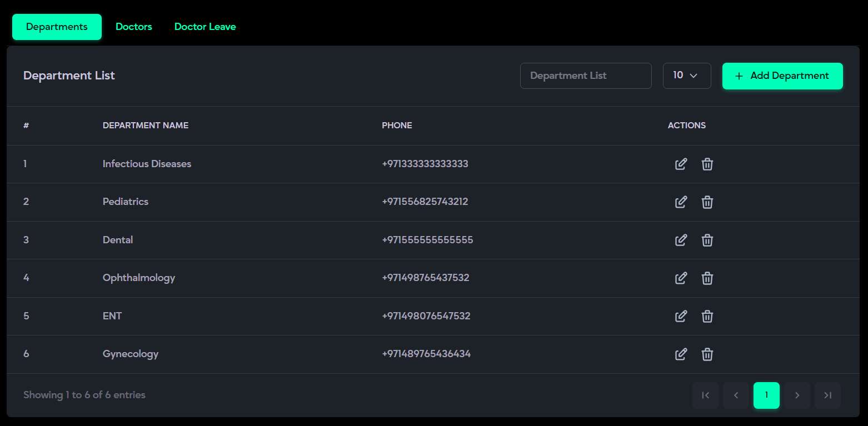Edit the Ophthalmology department

point(681,278)
